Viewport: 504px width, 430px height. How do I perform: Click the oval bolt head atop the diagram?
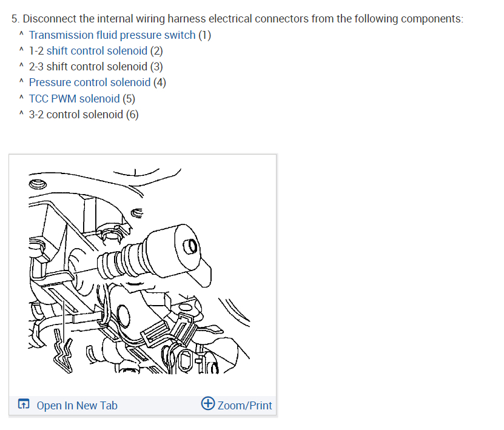click(38, 184)
